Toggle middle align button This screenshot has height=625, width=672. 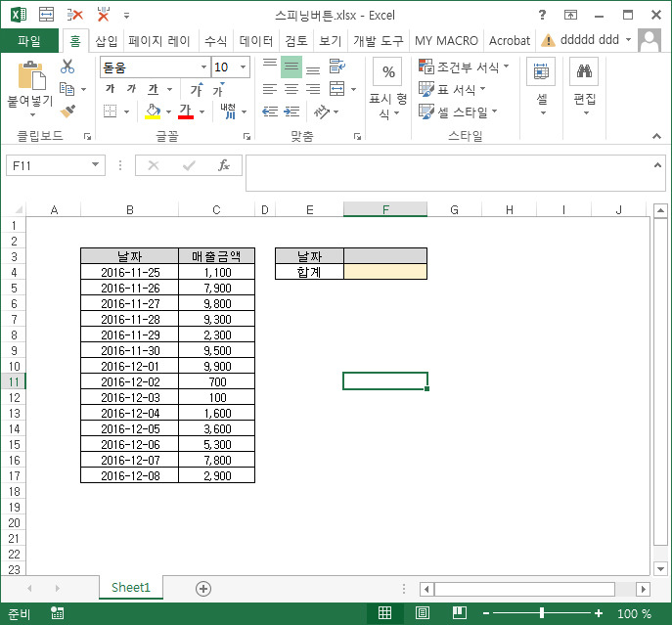(291, 67)
